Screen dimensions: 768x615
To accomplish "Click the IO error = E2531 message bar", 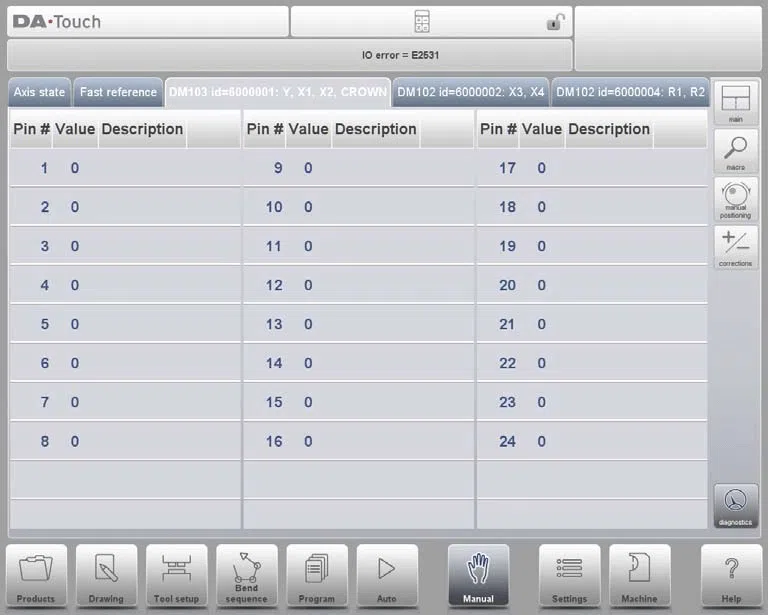I will tap(290, 55).
